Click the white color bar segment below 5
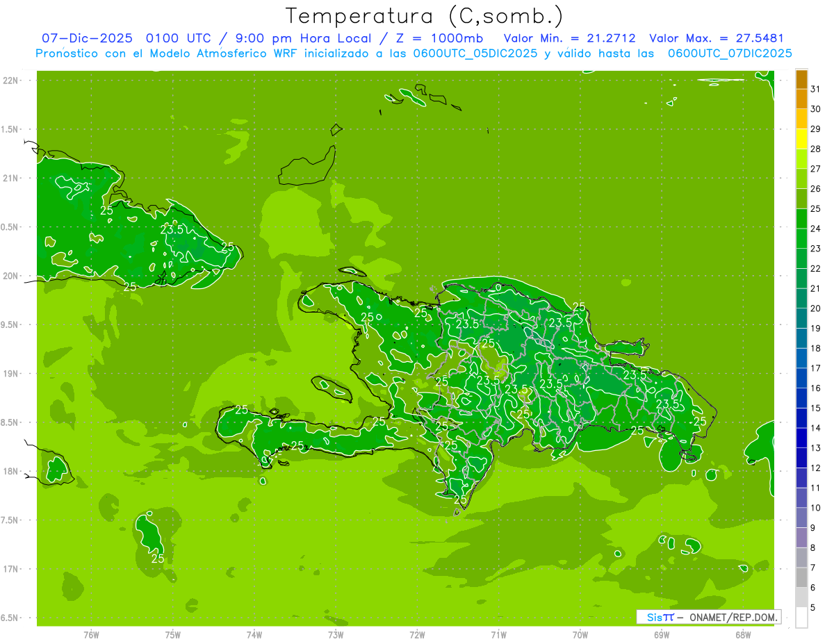The image size is (834, 644). click(801, 618)
